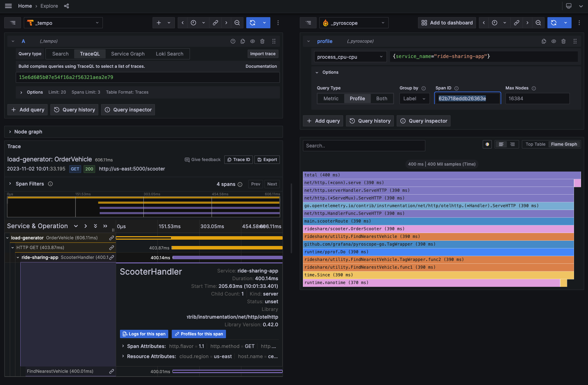Click the share icon next to Explore
588x385 pixels.
coord(66,6)
